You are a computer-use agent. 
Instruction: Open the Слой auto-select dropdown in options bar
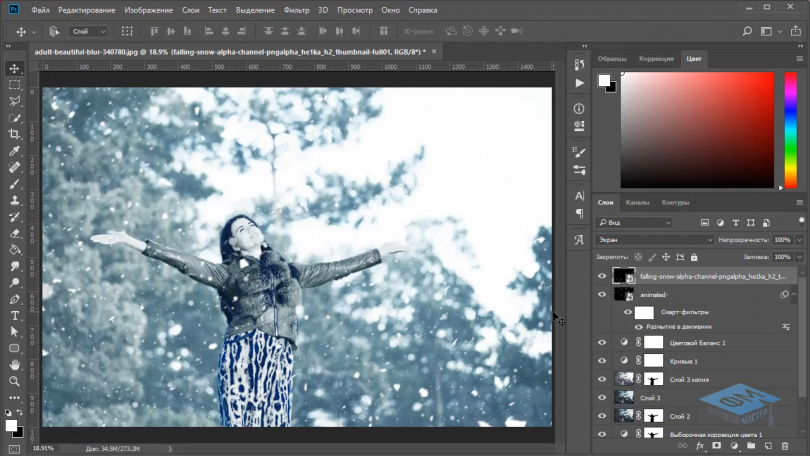pos(89,31)
